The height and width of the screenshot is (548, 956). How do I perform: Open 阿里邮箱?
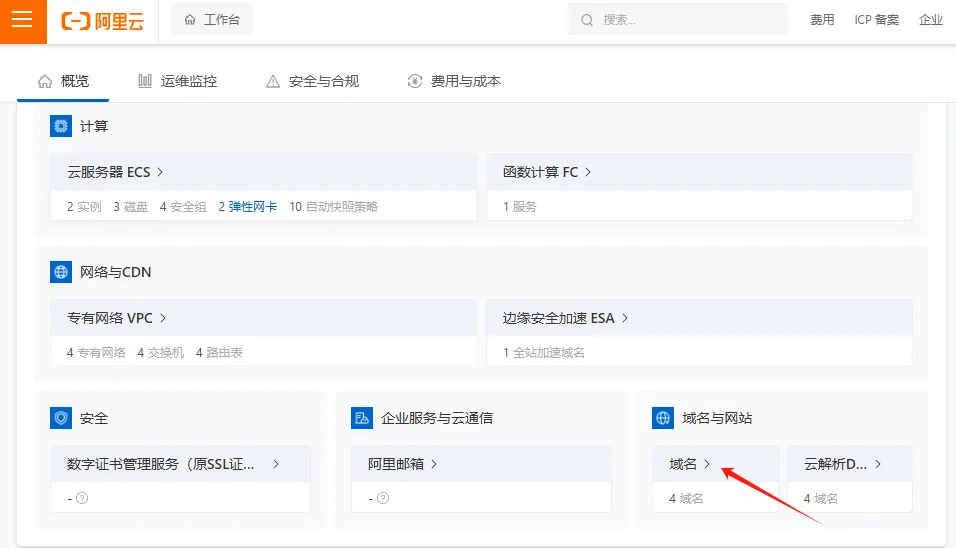(x=396, y=464)
